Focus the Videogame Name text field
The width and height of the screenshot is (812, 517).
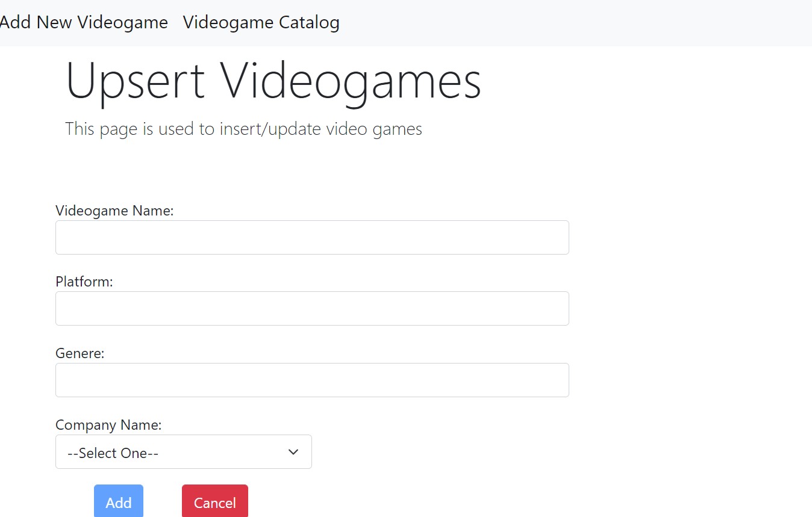(x=312, y=237)
